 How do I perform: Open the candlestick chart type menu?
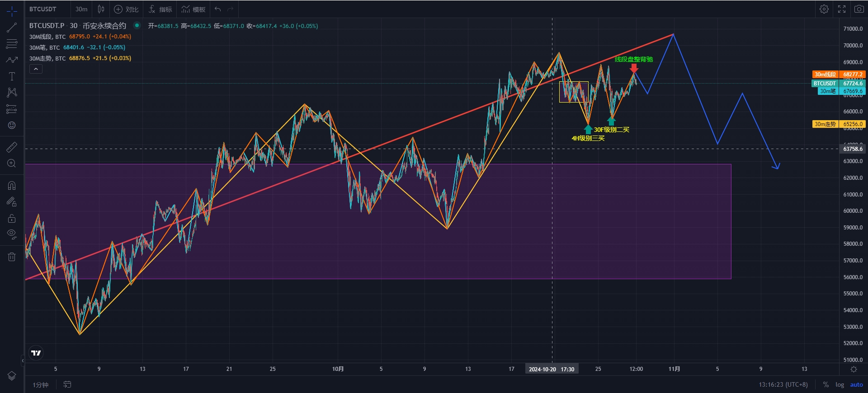tap(101, 9)
